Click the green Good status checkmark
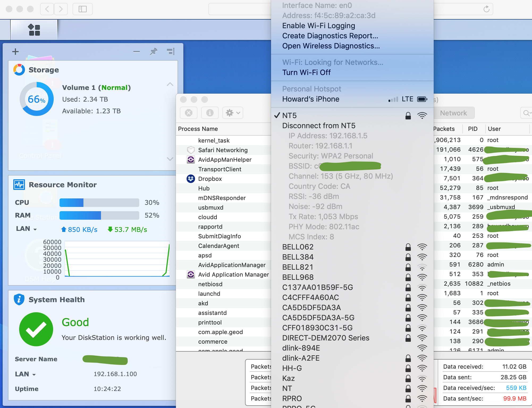 pos(36,329)
